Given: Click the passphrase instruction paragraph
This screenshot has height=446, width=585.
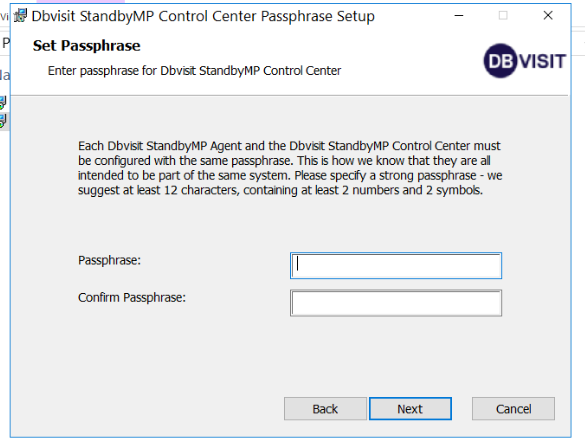Looking at the screenshot, I should tap(290, 168).
